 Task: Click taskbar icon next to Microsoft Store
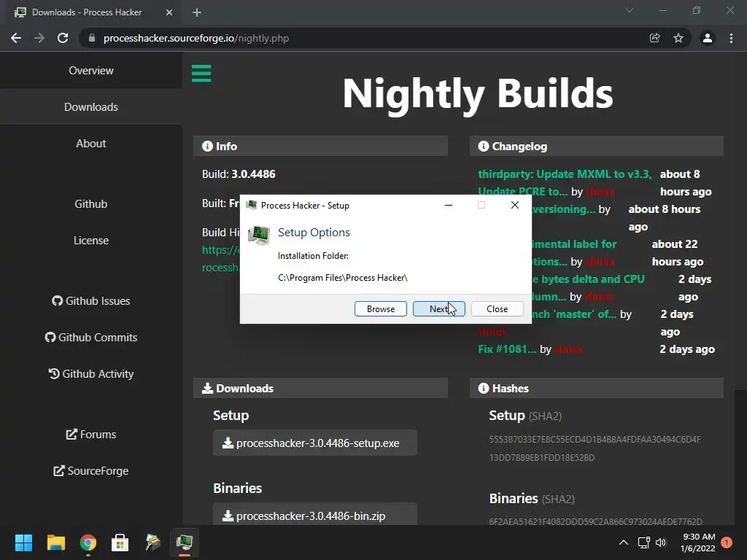[x=152, y=542]
